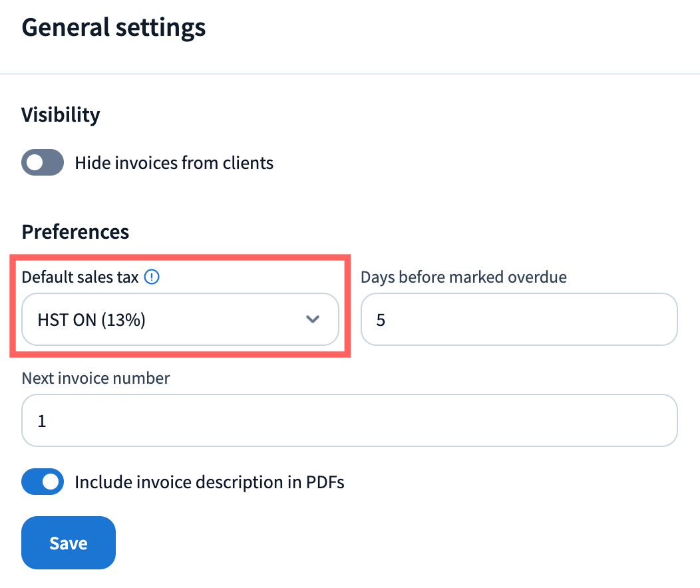Click the info icon beside Default sales tax
This screenshot has width=700, height=588.
click(x=152, y=277)
